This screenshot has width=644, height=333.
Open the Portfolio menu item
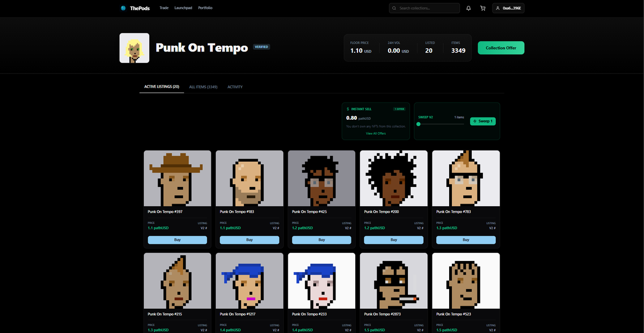(x=205, y=8)
